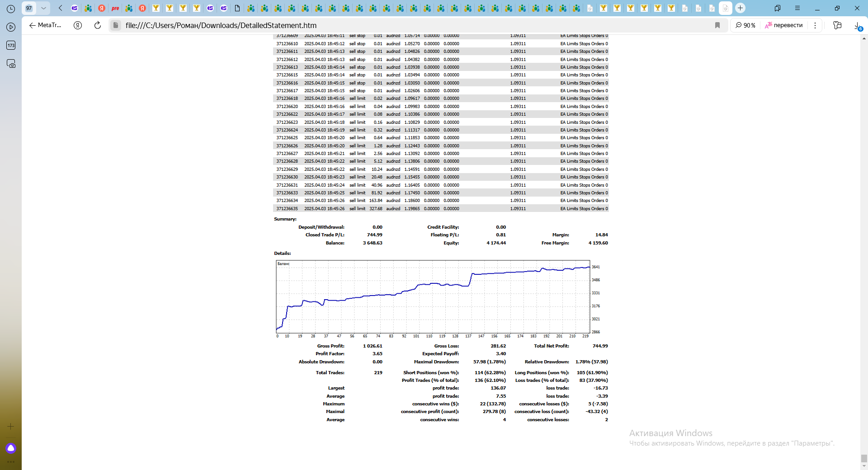
Task: Click the 97 tab group counter
Action: coord(29,8)
